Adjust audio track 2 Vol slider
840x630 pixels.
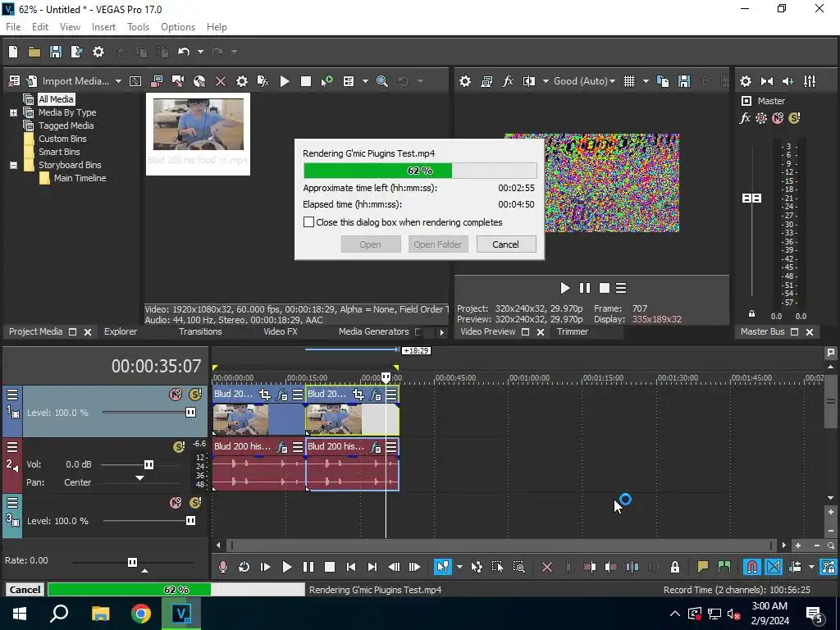click(148, 464)
